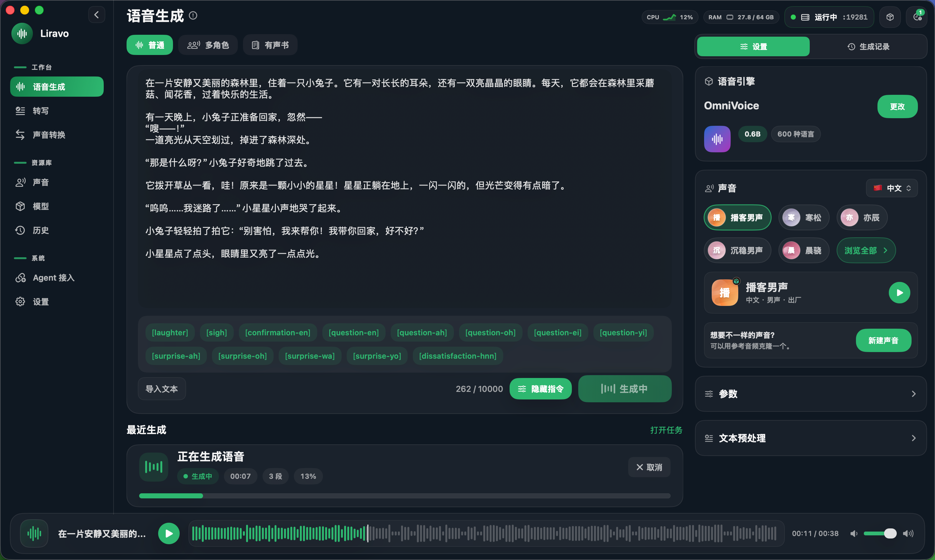Select the 播客男声 voice chip

click(x=737, y=217)
